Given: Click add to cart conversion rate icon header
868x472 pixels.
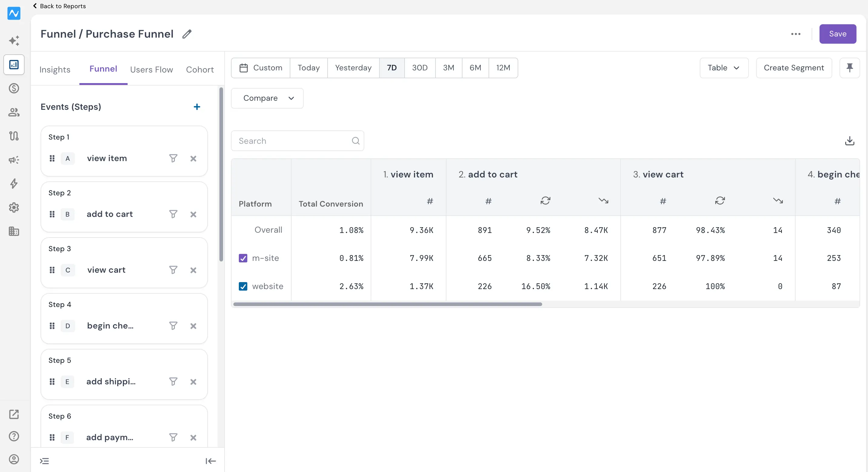Looking at the screenshot, I should click(545, 201).
